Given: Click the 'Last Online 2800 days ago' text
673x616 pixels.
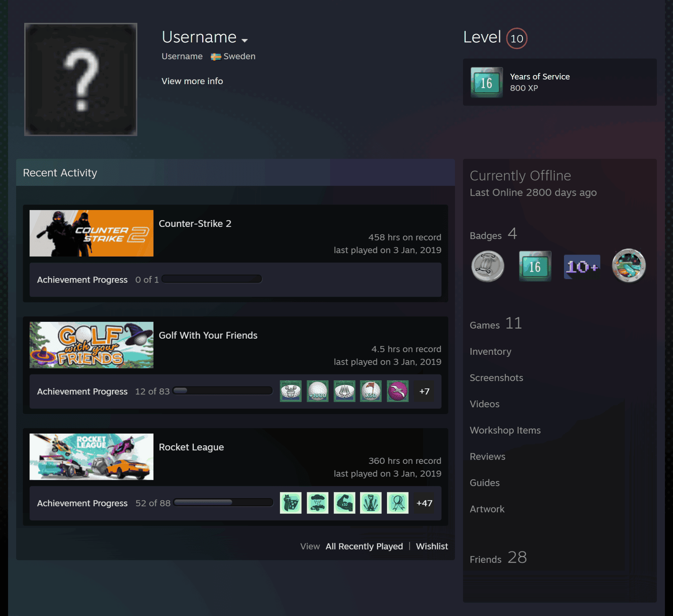Looking at the screenshot, I should point(533,192).
